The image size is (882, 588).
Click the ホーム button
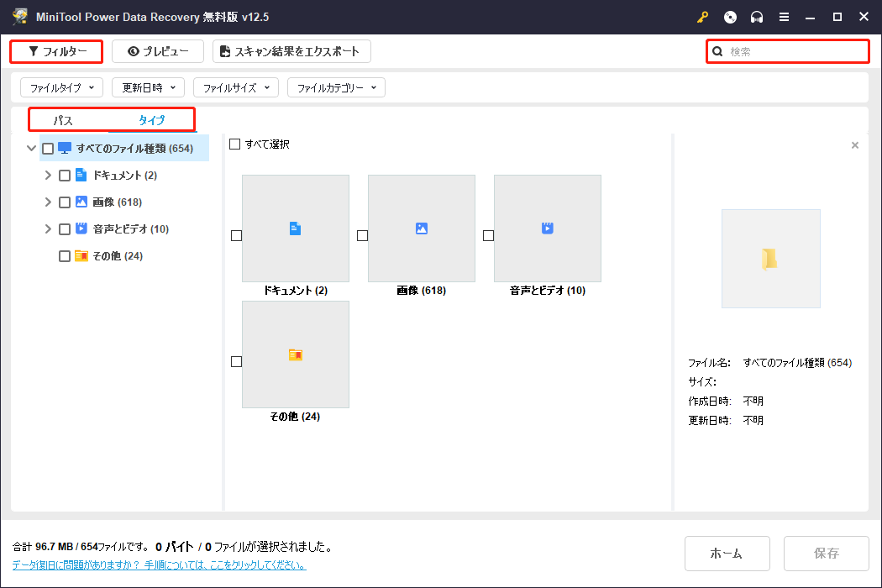(727, 554)
